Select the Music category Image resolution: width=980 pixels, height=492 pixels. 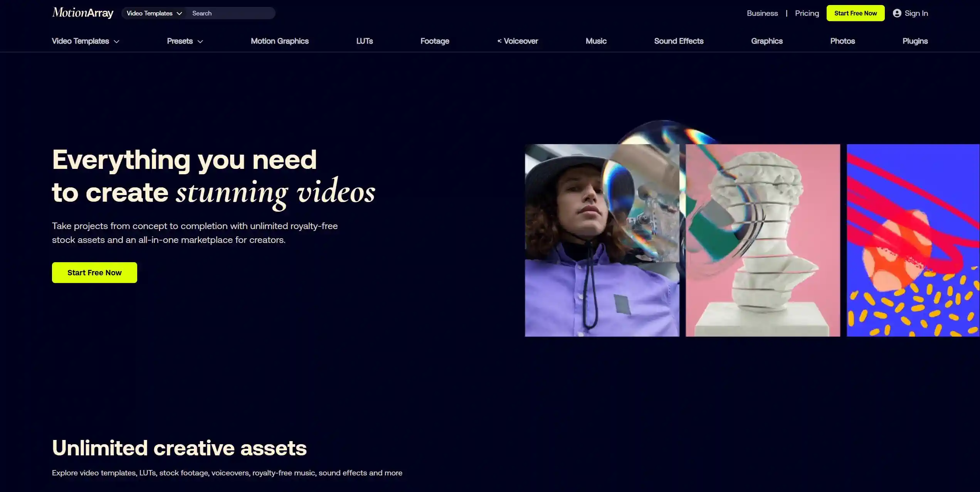(596, 41)
